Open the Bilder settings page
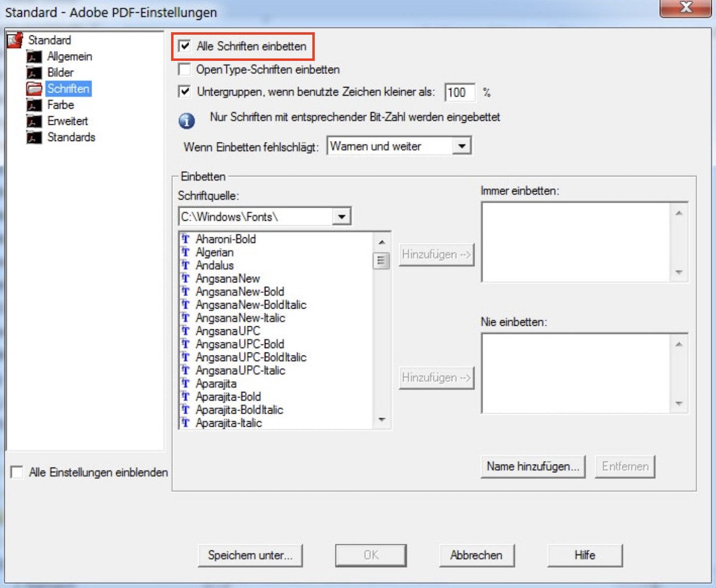Screen dimensions: 716x588 tap(60, 72)
